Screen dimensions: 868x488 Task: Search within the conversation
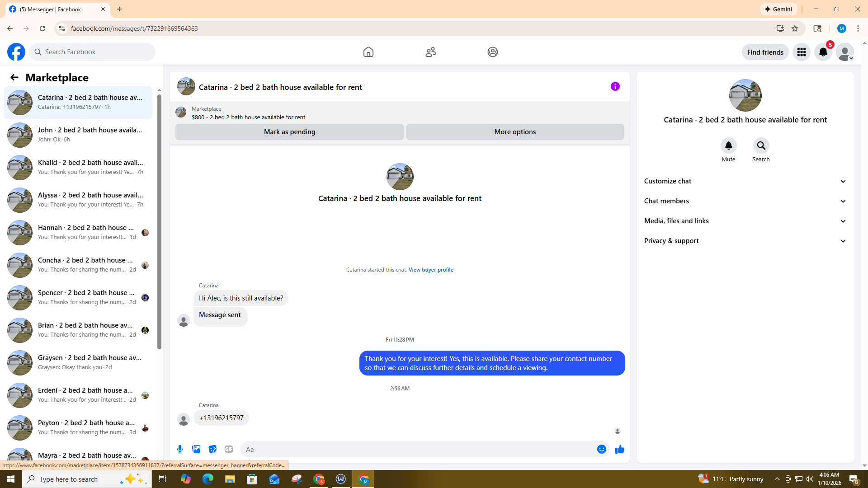(761, 145)
